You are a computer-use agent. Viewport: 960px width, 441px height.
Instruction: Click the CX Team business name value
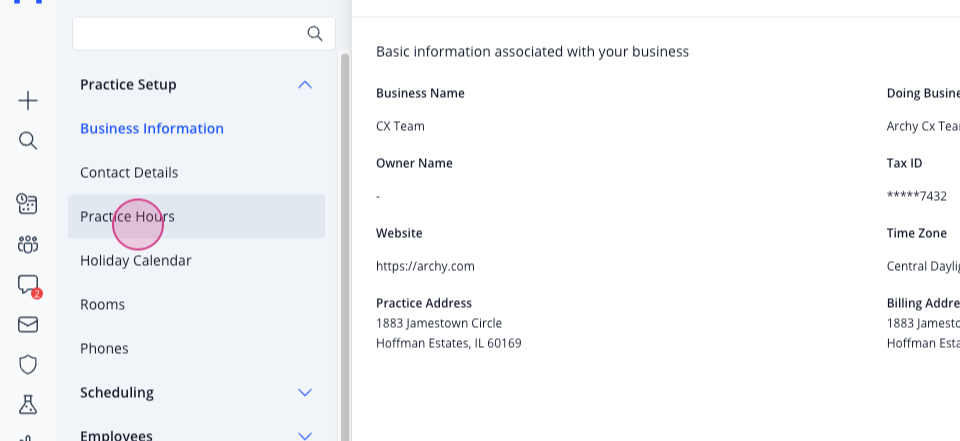[x=400, y=126]
